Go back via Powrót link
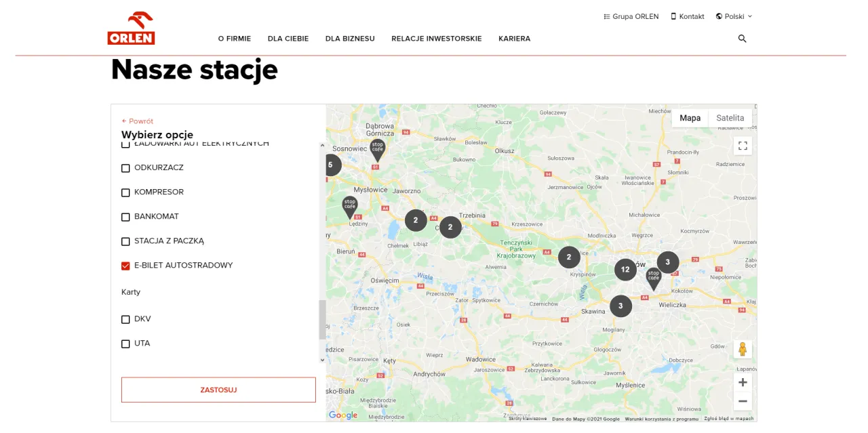Image resolution: width=868 pixels, height=433 pixels. click(x=138, y=121)
